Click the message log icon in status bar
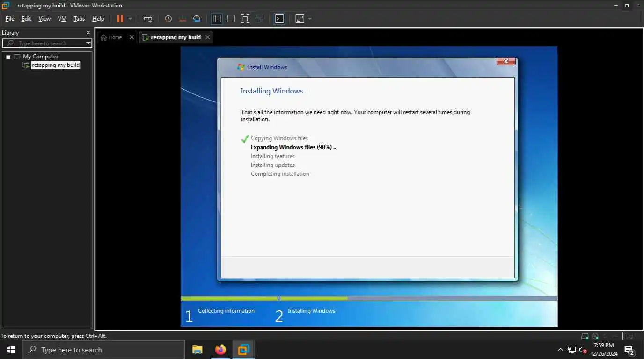644x359 pixels. click(x=630, y=336)
